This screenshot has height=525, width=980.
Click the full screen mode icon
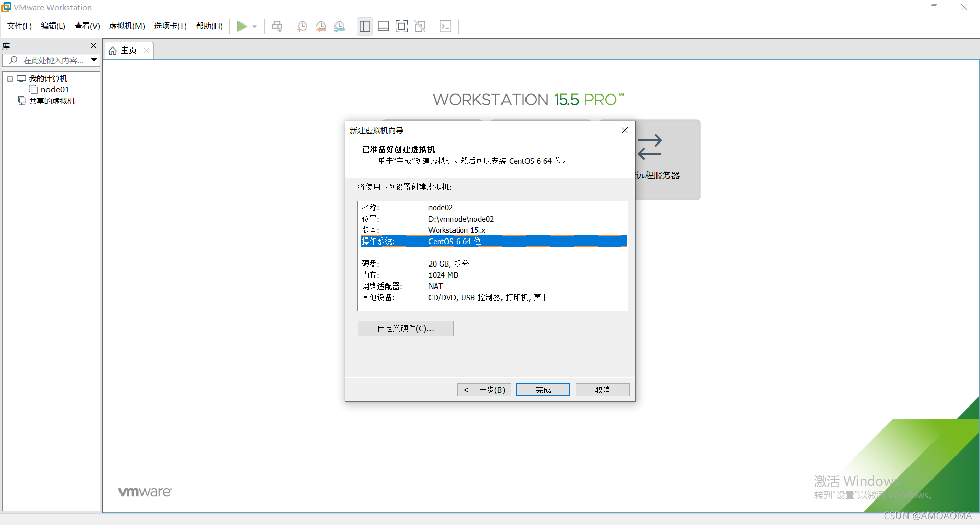(x=402, y=26)
